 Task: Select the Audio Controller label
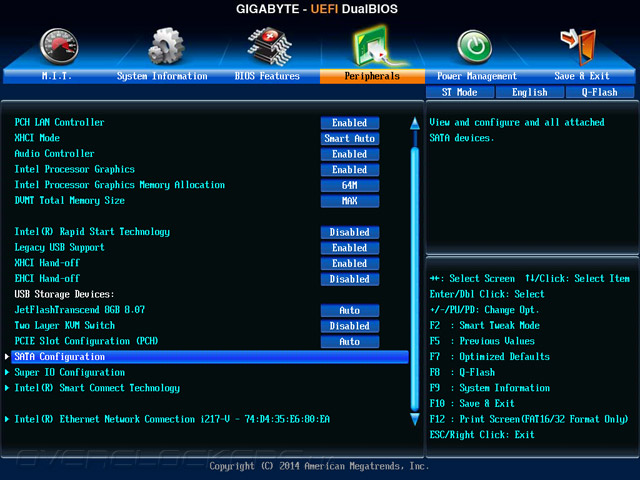[x=54, y=153]
